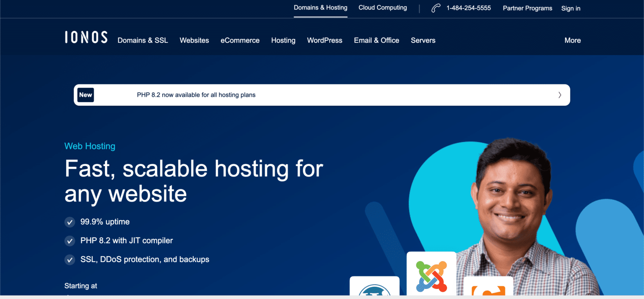Click the checkmark icon beside 99.9% uptime
This screenshot has width=644, height=299.
point(70,222)
